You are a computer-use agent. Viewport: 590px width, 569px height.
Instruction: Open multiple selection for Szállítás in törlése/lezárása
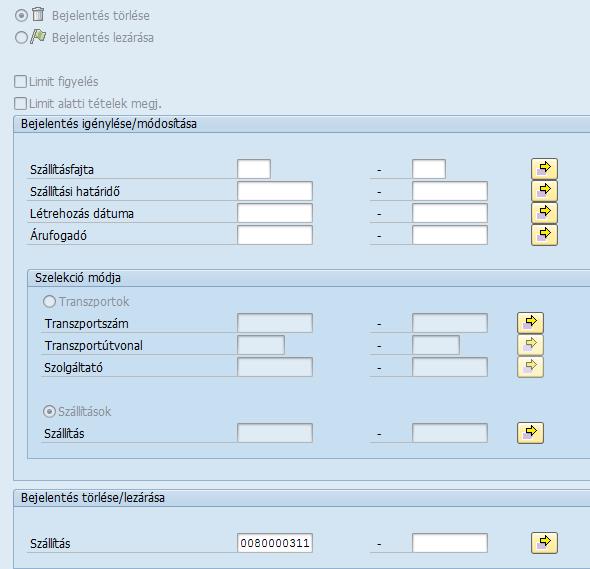pos(544,543)
